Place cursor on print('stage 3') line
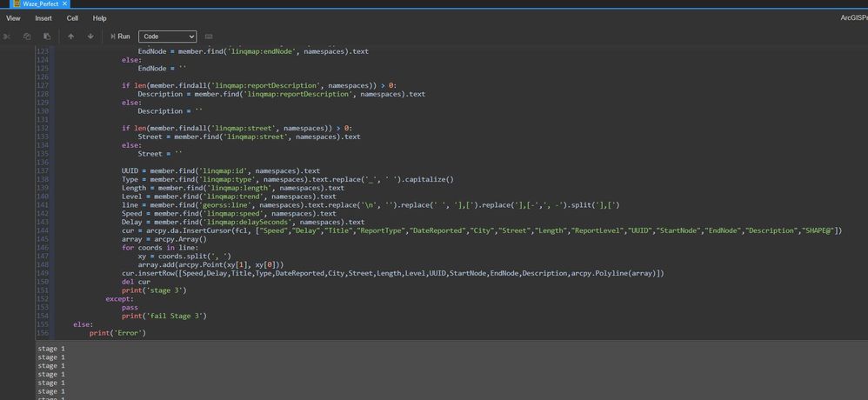This screenshot has width=868, height=400. click(x=154, y=290)
